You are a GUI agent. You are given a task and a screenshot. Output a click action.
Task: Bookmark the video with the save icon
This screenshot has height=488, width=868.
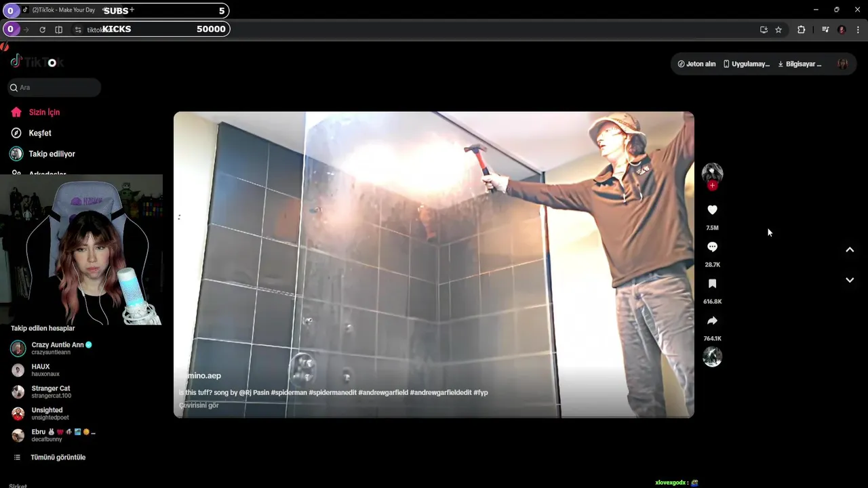[712, 283]
